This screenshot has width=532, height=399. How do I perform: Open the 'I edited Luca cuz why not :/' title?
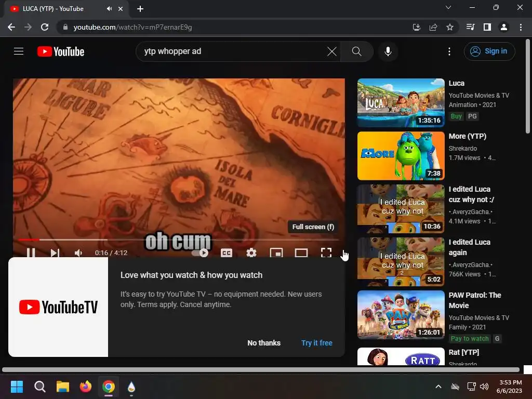471,194
